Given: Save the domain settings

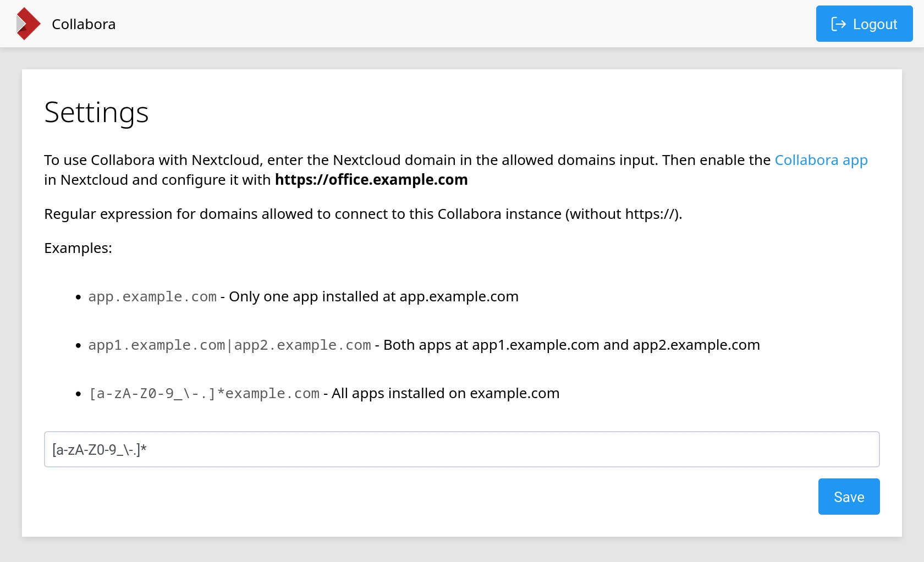Looking at the screenshot, I should click(849, 497).
